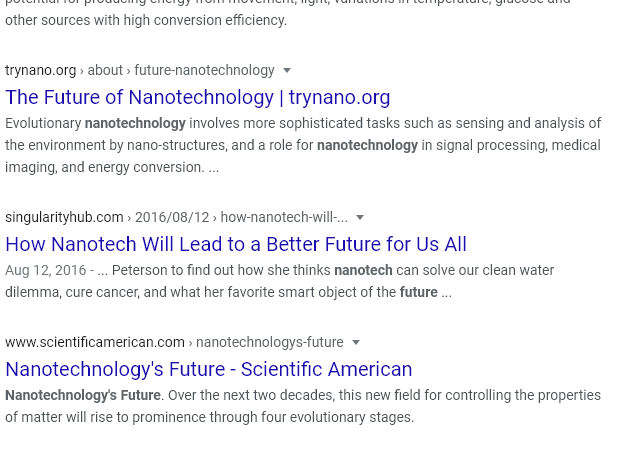Open The Future of Nanotechnology | trynano.org result
620x450 pixels.
tap(198, 97)
